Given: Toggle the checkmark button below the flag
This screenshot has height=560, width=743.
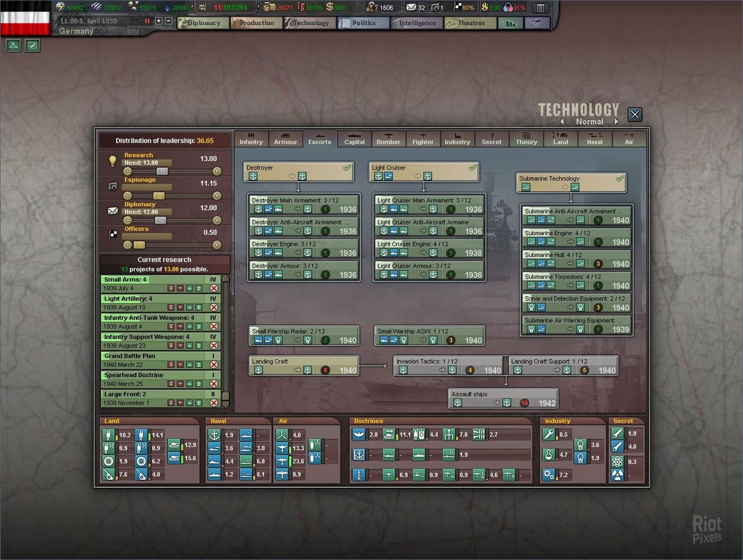Looking at the screenshot, I should (x=33, y=45).
